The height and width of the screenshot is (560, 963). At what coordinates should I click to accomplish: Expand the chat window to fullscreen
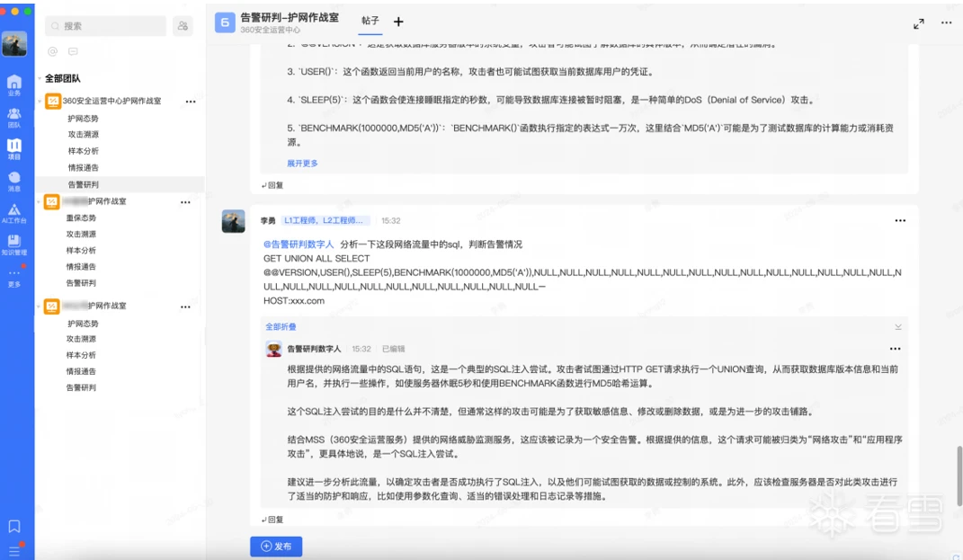point(918,23)
